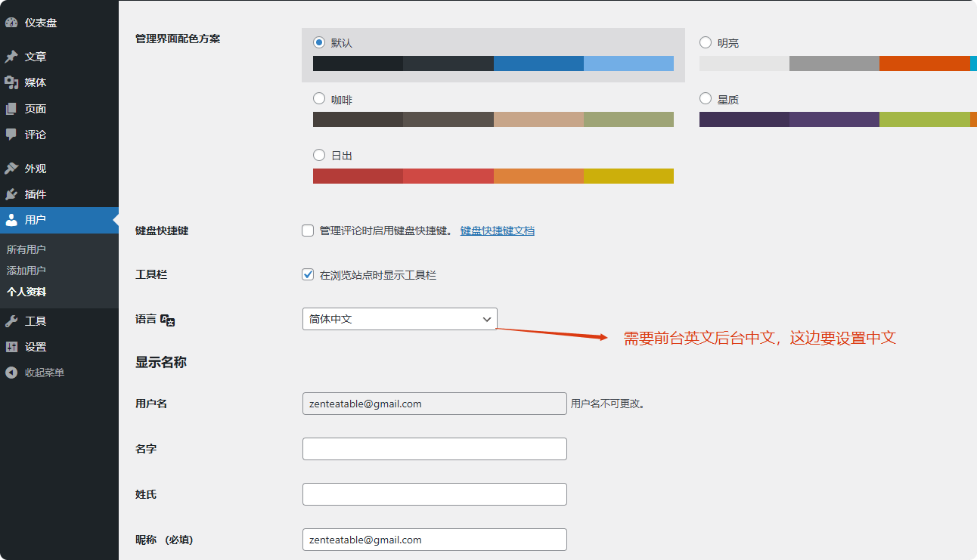
Task: Collapse the sidebar with 收起菜单 arrow icon
Action: click(x=11, y=373)
